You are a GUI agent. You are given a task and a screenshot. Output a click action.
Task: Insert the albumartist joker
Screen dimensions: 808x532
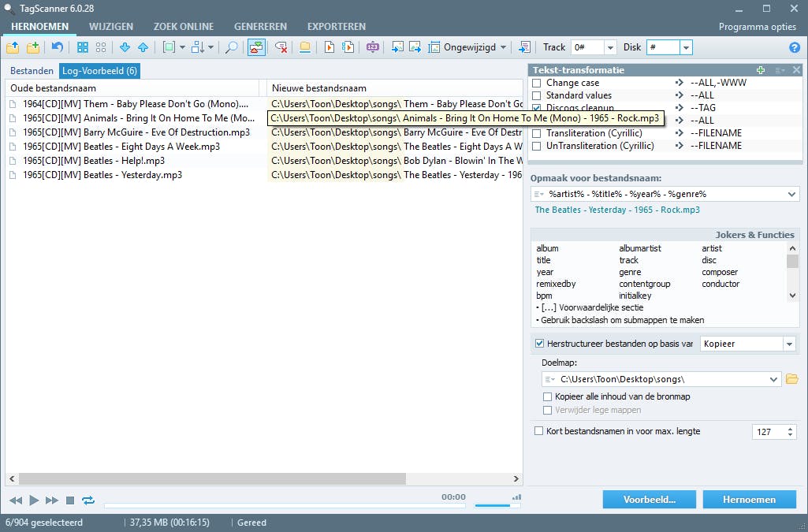tap(640, 248)
